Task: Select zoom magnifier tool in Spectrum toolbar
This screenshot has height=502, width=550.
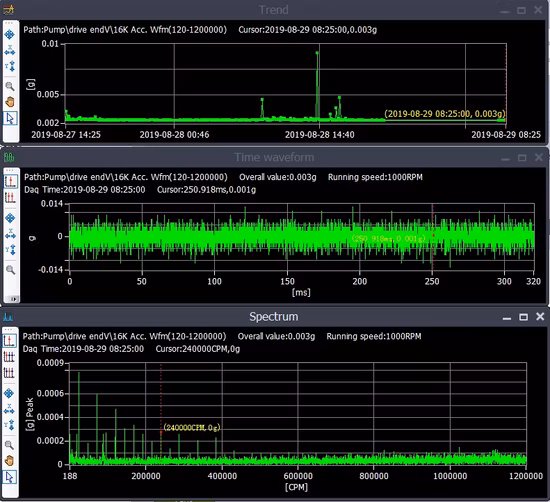Action: click(9, 445)
